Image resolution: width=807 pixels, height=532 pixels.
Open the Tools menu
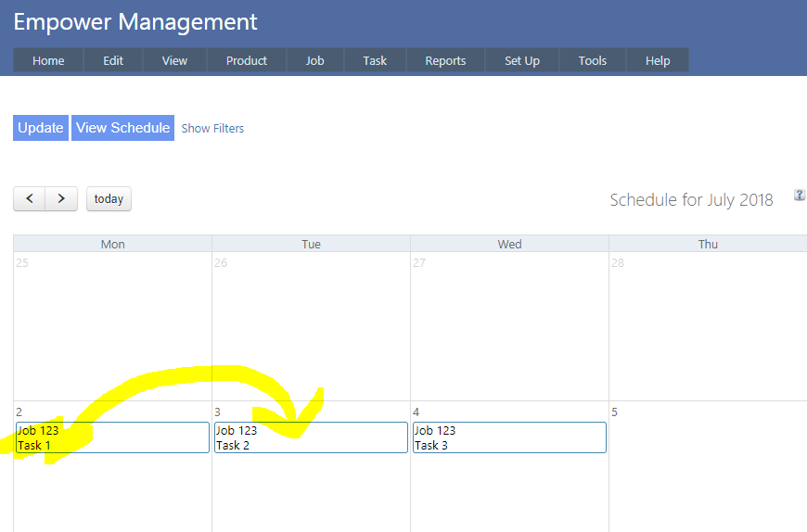593,60
